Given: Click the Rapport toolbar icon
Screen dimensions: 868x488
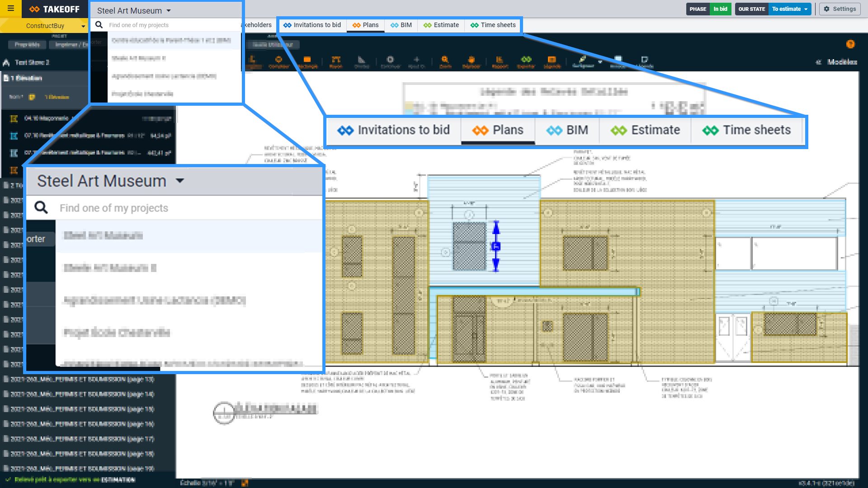Looking at the screenshot, I should (499, 60).
